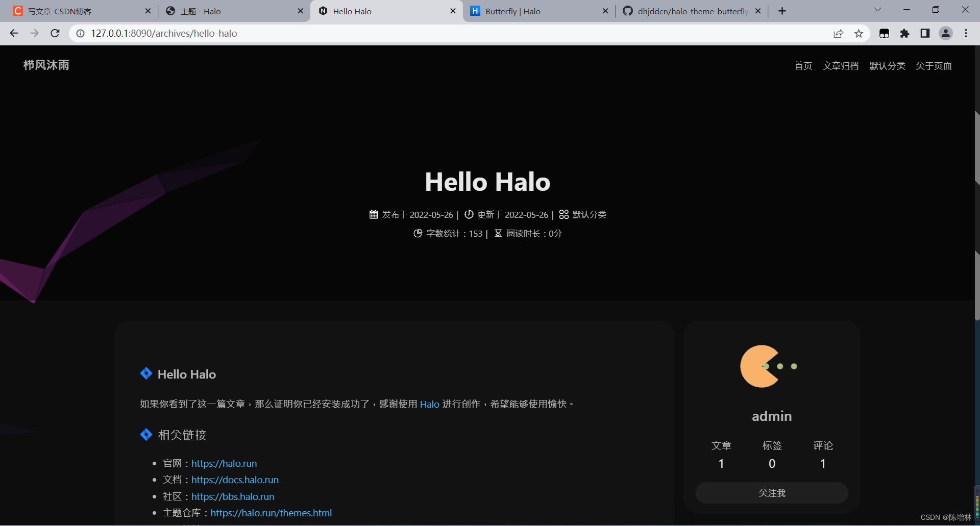Click the site info icon beside the URL
This screenshot has height=526, width=980.
[x=80, y=33]
